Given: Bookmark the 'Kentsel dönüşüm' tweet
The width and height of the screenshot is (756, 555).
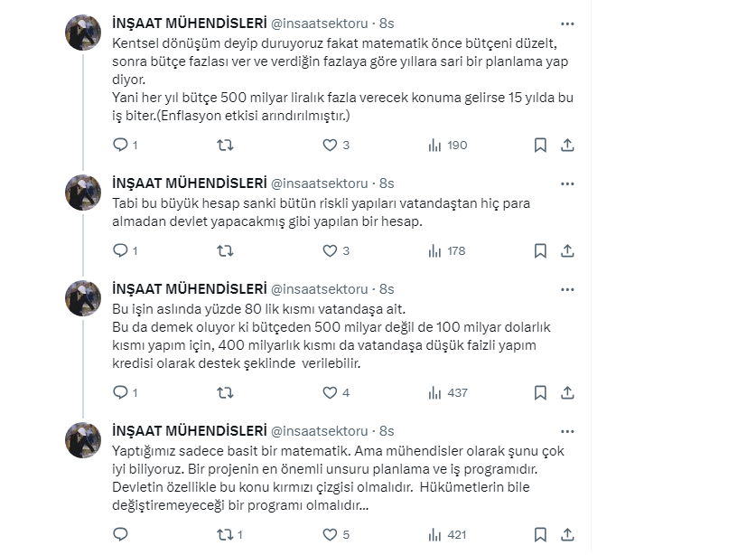Looking at the screenshot, I should (x=539, y=145).
